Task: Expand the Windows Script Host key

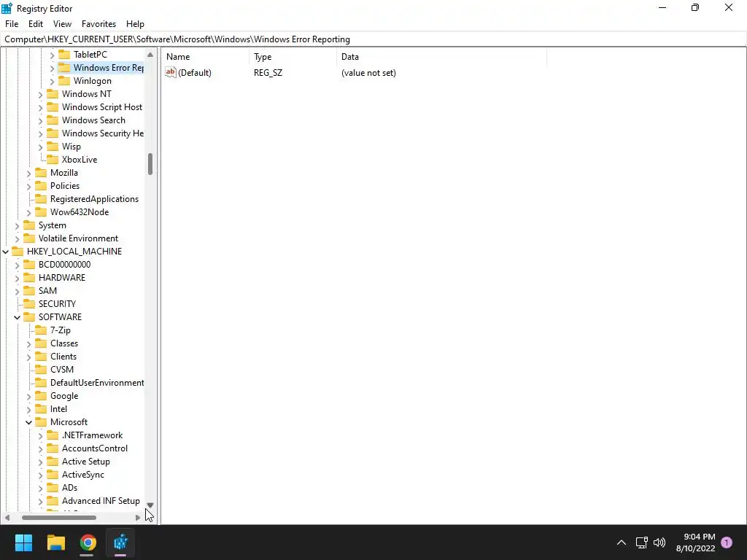Action: click(41, 108)
